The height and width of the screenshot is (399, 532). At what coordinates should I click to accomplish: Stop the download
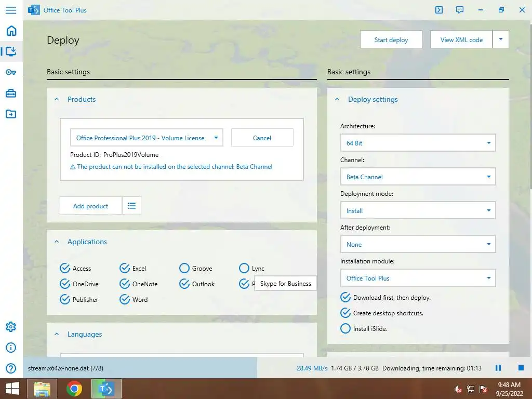[521, 368]
